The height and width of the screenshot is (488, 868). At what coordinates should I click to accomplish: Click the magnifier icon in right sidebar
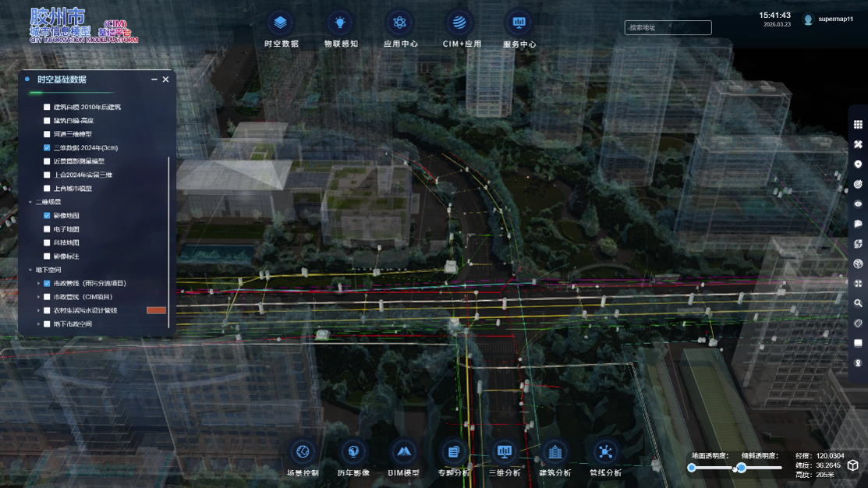[x=858, y=303]
